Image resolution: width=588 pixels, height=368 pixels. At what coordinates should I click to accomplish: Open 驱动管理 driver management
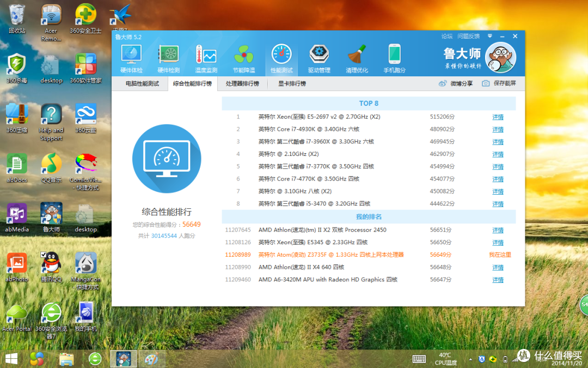[x=319, y=58]
